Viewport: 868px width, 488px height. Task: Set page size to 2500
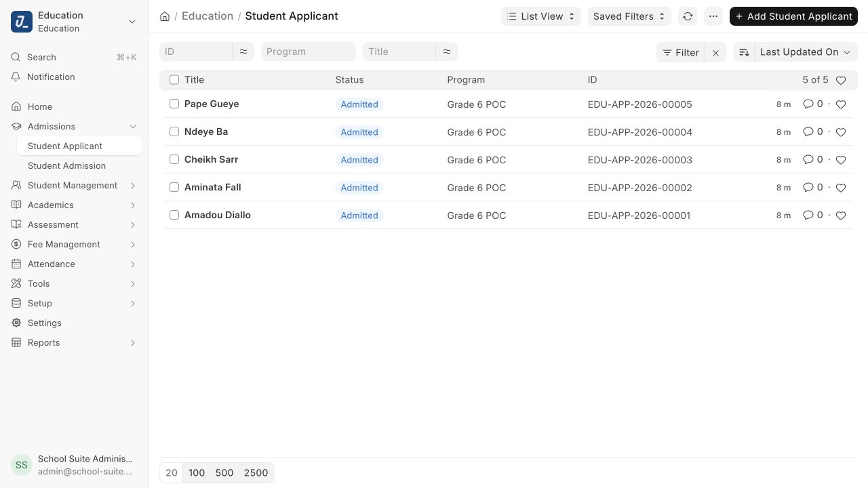[256, 473]
